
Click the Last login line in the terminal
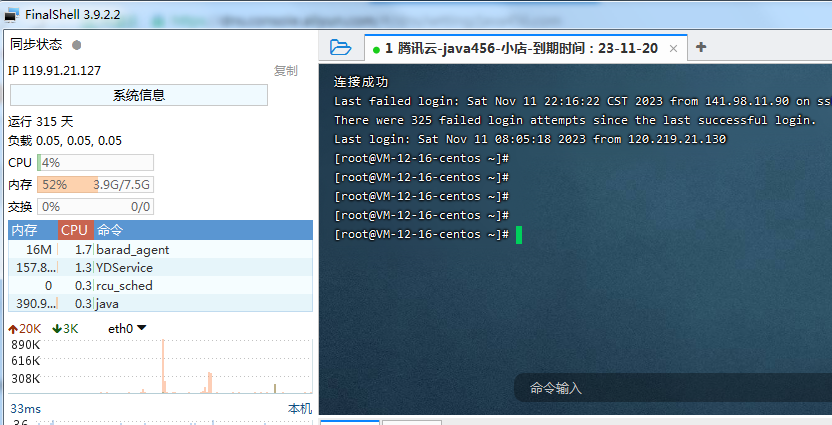tap(530, 139)
